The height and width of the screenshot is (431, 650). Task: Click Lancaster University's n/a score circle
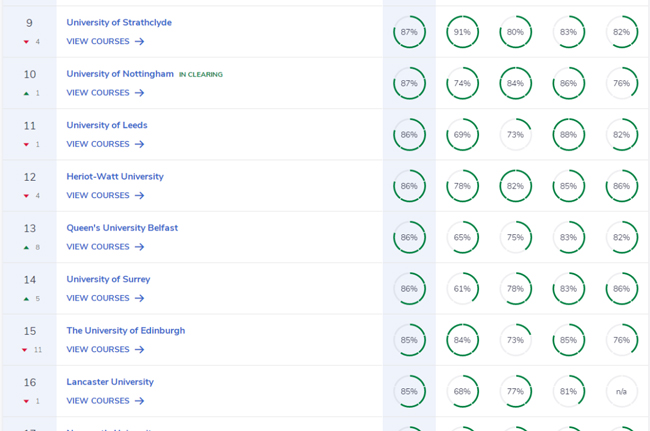[x=621, y=391]
